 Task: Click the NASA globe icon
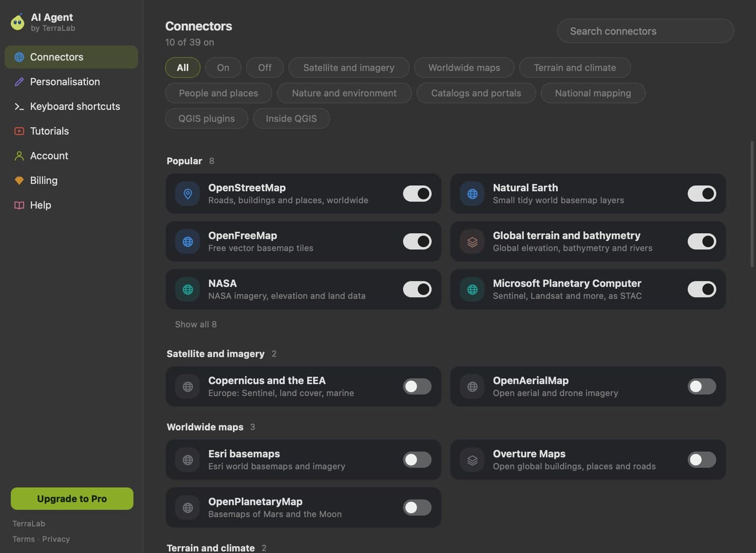coord(188,289)
